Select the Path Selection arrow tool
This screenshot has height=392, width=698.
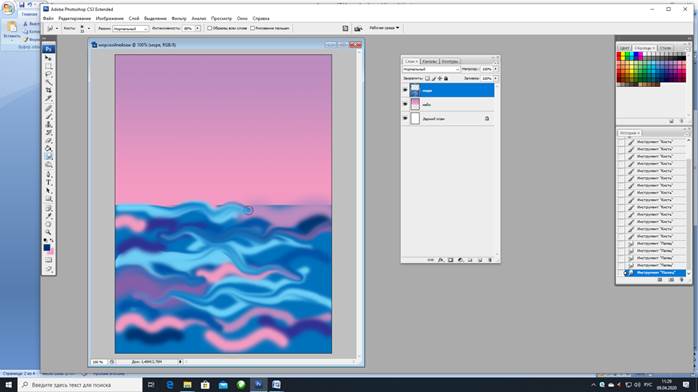click(49, 191)
